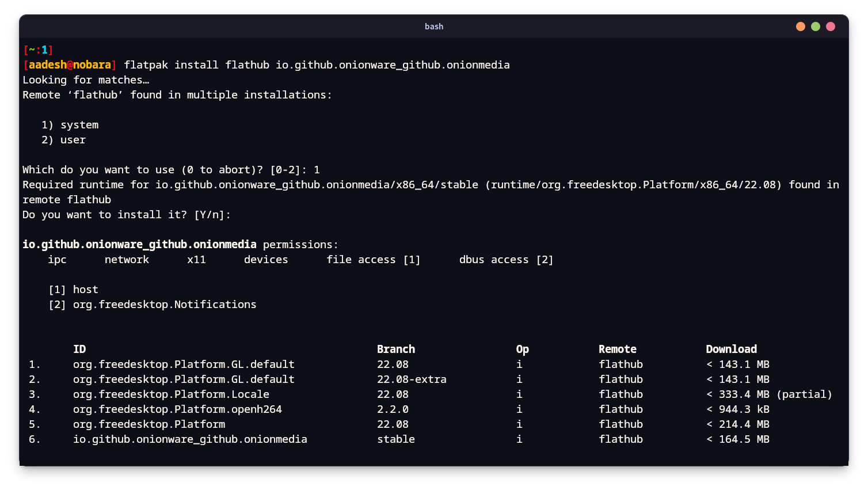
Task: Select option 1) system
Action: pyautogui.click(x=70, y=124)
